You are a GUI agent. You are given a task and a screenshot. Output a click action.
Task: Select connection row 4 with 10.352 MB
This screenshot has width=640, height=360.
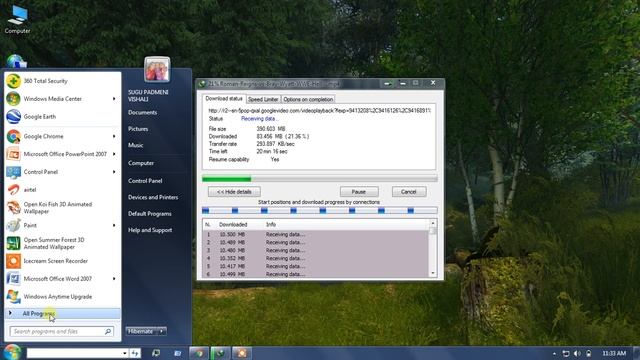point(316,258)
